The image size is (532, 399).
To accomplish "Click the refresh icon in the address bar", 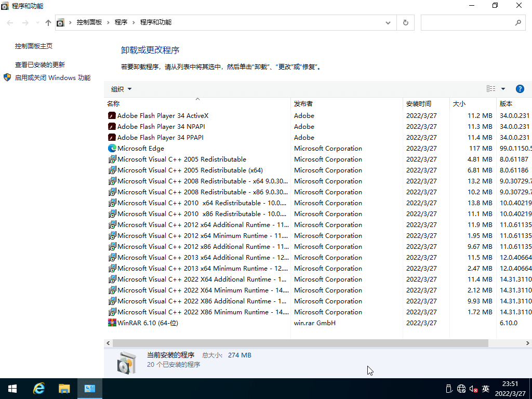I will pyautogui.click(x=405, y=22).
